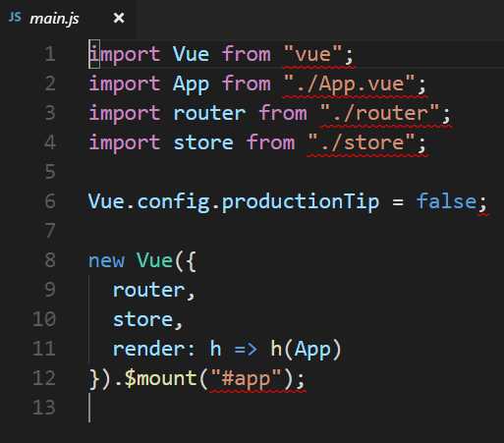Screen dimensions: 504x443
Task: Click the false keyword on line 6
Action: 446,201
